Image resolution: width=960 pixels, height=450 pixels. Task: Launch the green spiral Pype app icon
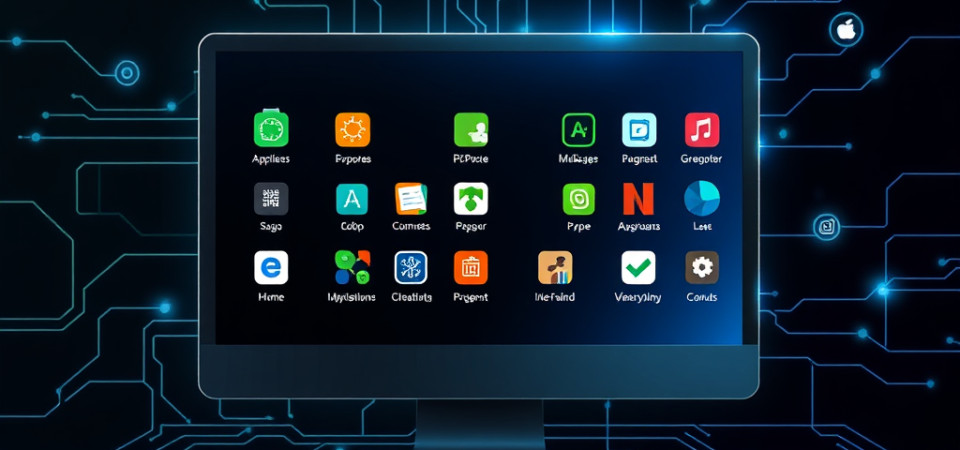(579, 199)
